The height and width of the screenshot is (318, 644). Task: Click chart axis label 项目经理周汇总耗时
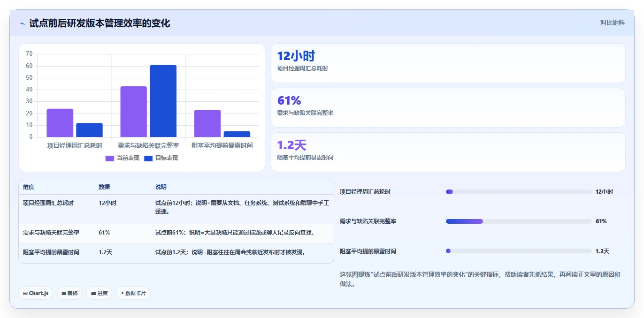75,146
